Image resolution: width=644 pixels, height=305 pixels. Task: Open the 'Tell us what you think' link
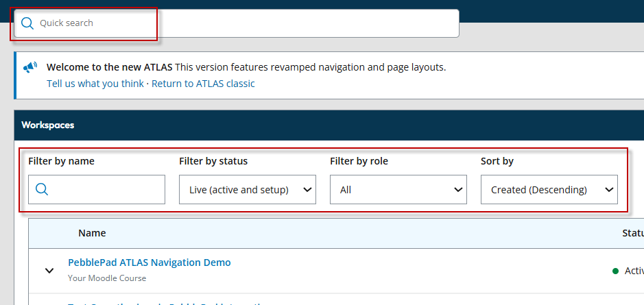click(x=95, y=84)
